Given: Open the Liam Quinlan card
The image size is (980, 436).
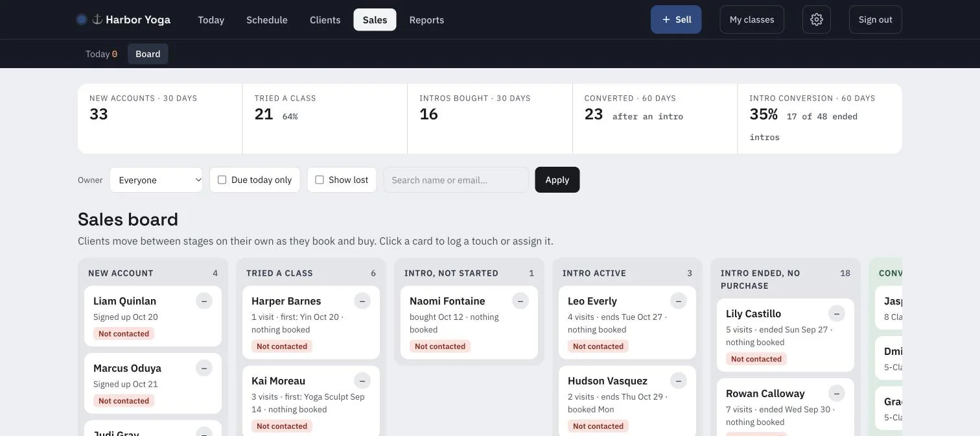Looking at the screenshot, I should pos(153,316).
